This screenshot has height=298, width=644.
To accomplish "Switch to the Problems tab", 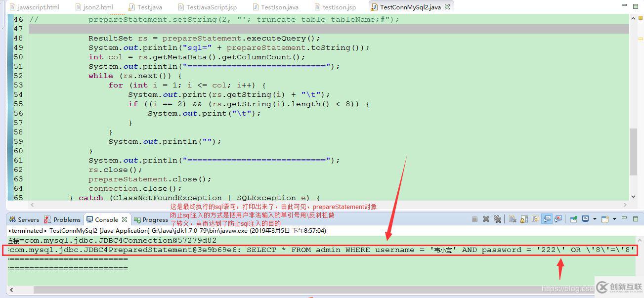I will pyautogui.click(x=66, y=219).
